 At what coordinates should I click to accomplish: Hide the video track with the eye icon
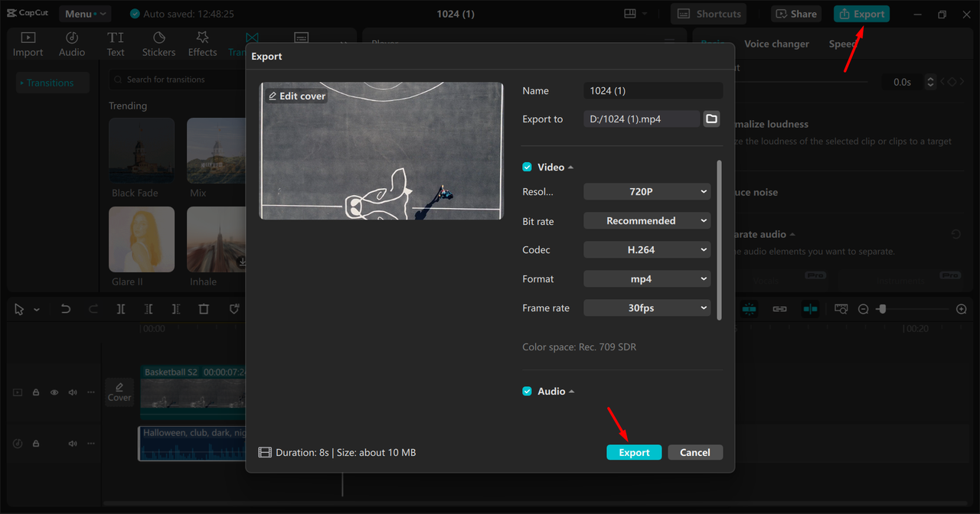pos(54,392)
